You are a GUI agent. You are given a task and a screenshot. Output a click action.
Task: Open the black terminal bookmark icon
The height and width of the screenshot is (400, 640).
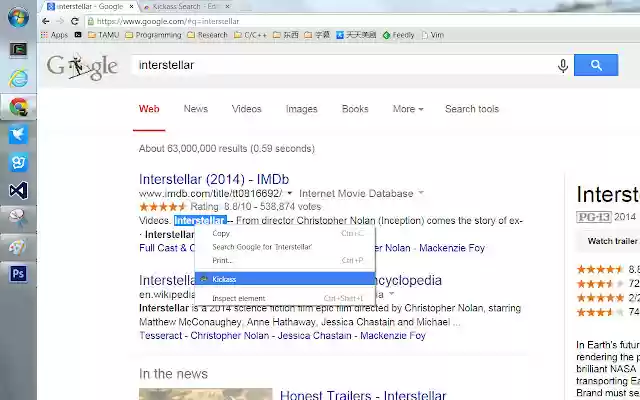[78, 35]
